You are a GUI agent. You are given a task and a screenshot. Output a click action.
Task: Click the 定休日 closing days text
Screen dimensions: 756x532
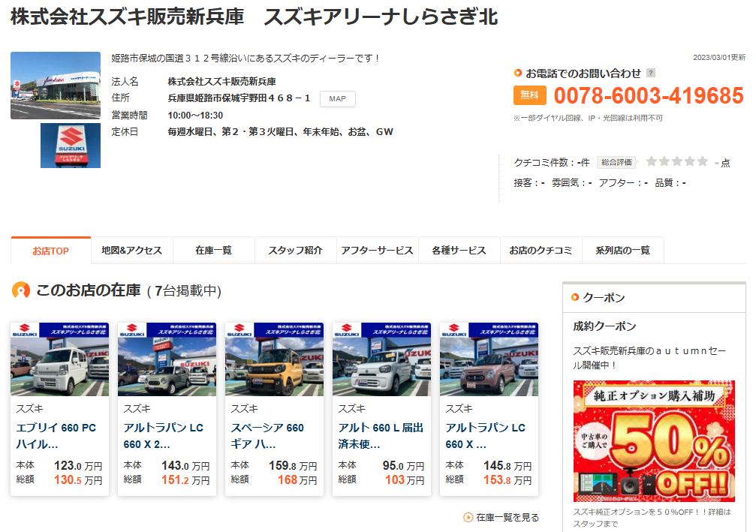pyautogui.click(x=281, y=131)
